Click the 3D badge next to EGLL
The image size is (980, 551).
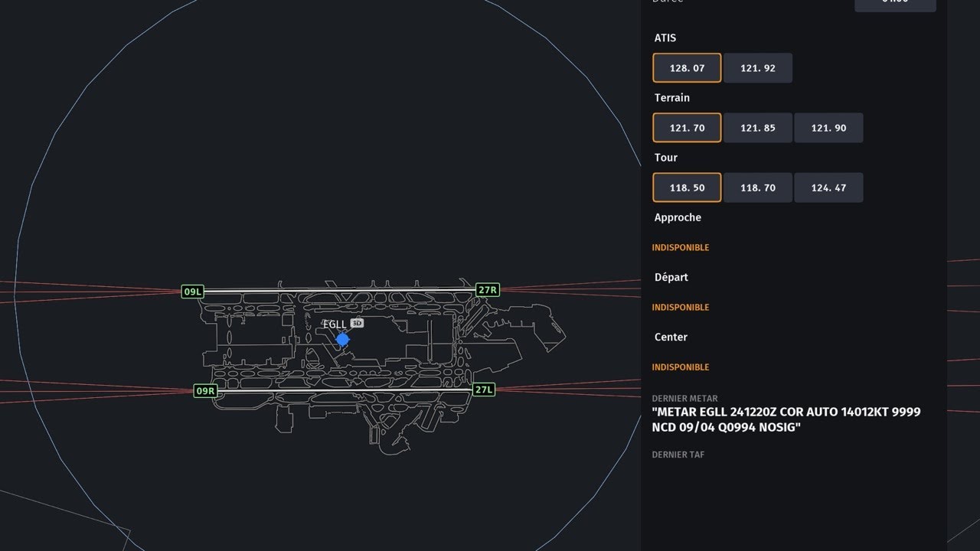pos(357,324)
